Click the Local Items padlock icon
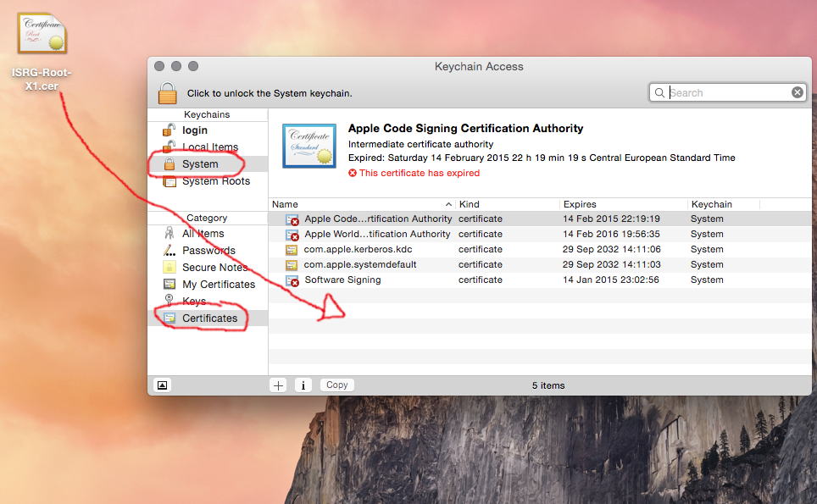Viewport: 817px width, 504px height. pyautogui.click(x=169, y=147)
